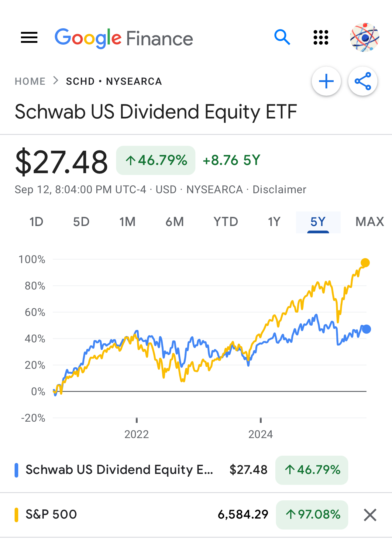The height and width of the screenshot is (545, 392).
Task: Show the YTD chart range
Action: pos(225,222)
